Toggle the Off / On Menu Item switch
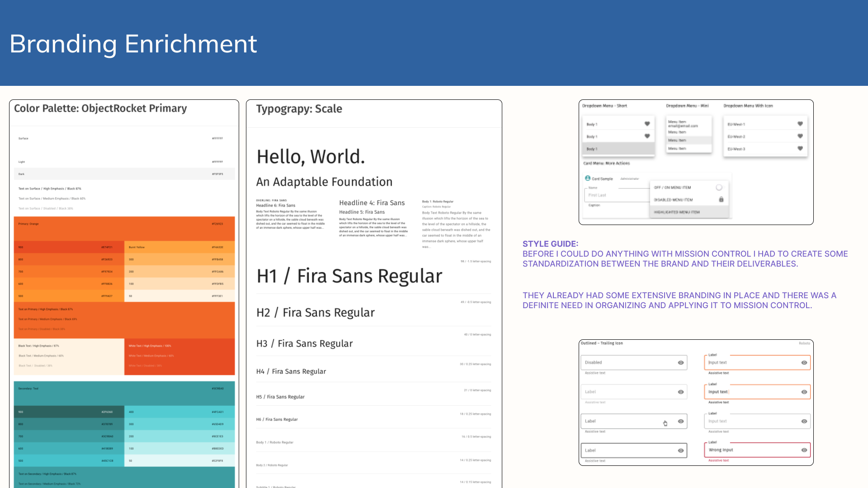This screenshot has height=488, width=868. 719,187
